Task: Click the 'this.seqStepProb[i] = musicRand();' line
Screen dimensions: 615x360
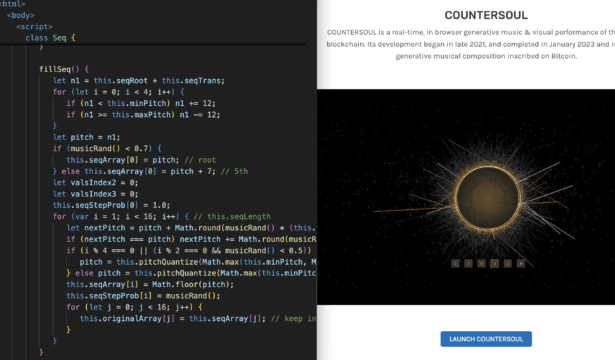Action: click(143, 296)
